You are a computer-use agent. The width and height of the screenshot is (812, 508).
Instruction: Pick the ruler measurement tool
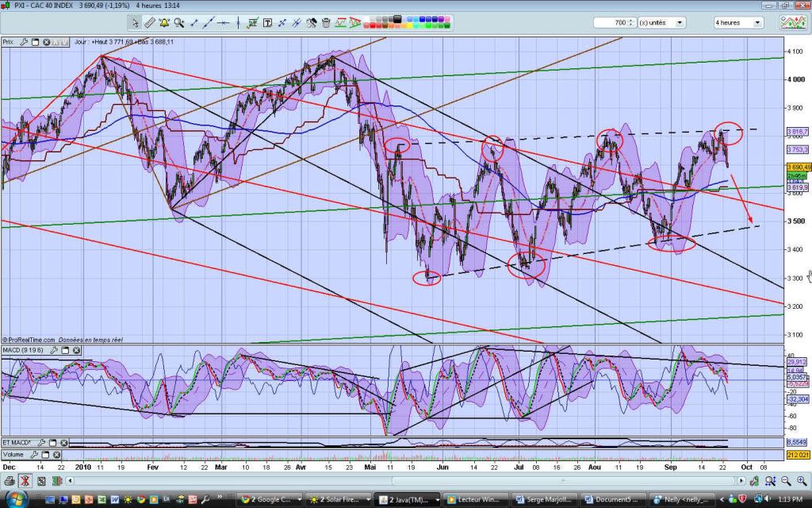pyautogui.click(x=148, y=22)
